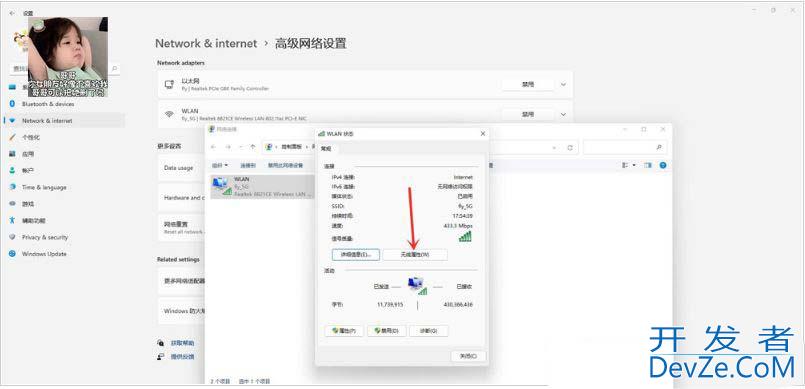Open 游戏 gaming in Settings sidebar

(28, 204)
